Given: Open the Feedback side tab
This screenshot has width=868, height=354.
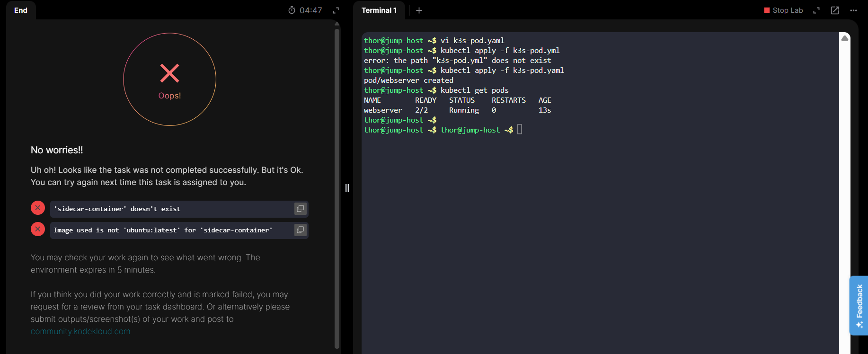Looking at the screenshot, I should click(859, 306).
